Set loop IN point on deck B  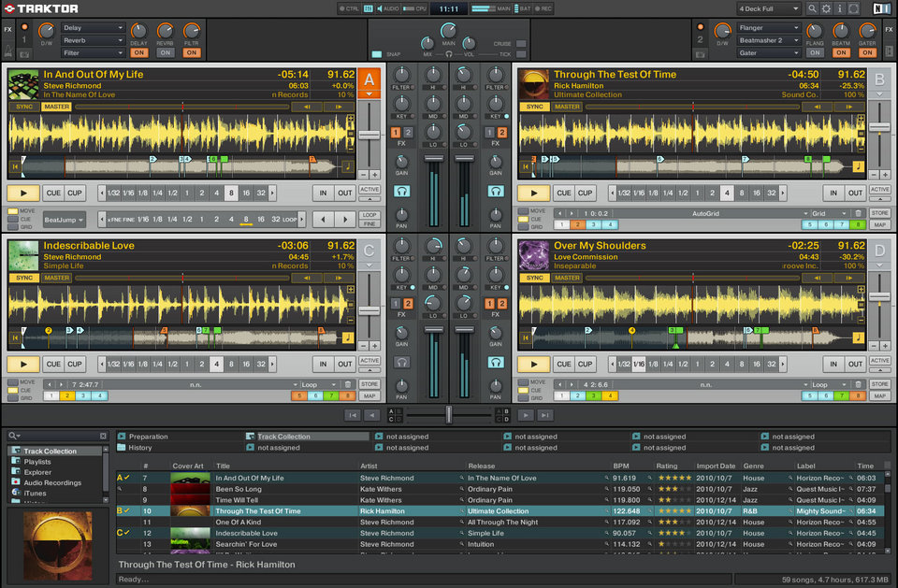[x=833, y=193]
